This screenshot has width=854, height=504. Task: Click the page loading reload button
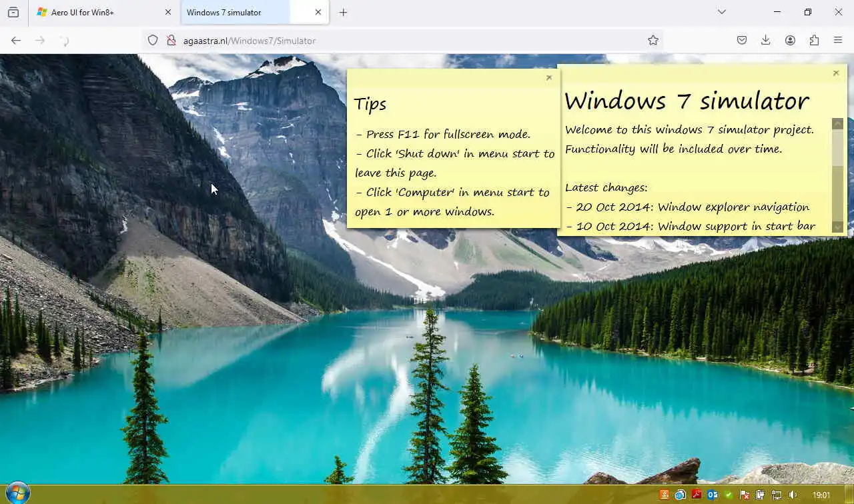pyautogui.click(x=64, y=41)
